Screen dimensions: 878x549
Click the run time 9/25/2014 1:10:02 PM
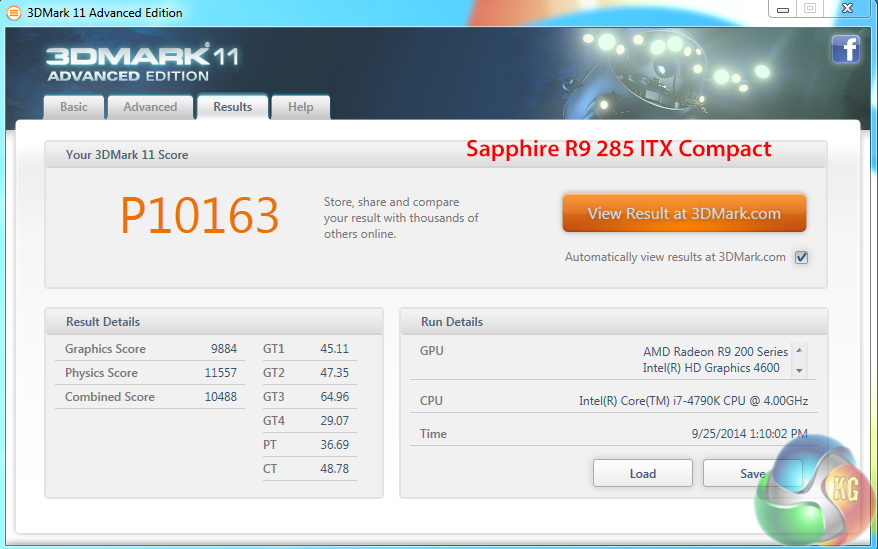(749, 434)
